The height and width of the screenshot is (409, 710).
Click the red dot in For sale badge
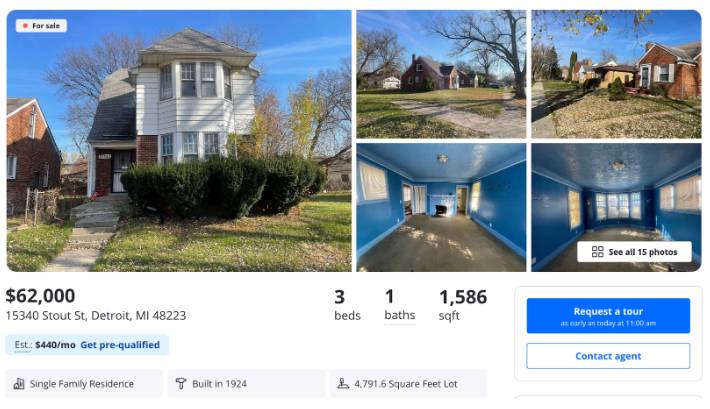pyautogui.click(x=25, y=26)
